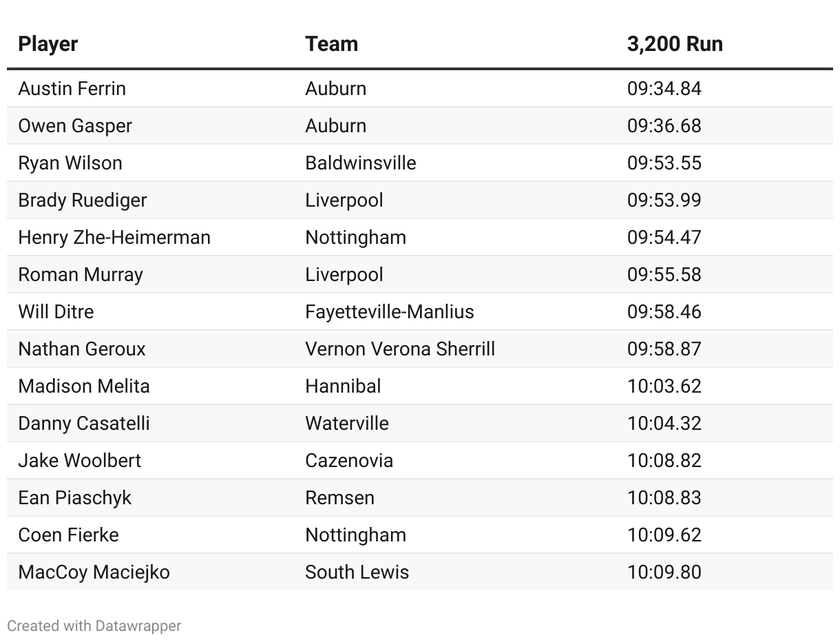The height and width of the screenshot is (642, 840).
Task: Select Jake Woolbert's 10:08.82 time
Action: pyautogui.click(x=664, y=461)
